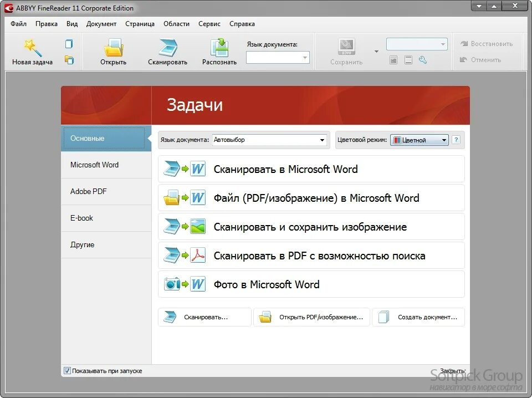Image resolution: width=532 pixels, height=398 pixels.
Task: Open the Правка menu
Action: [47, 24]
